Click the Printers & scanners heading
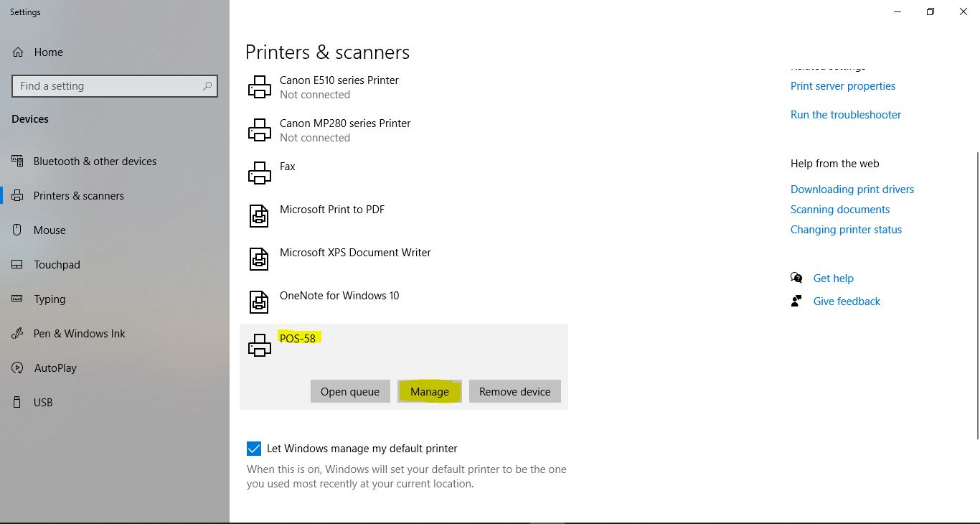This screenshot has height=524, width=980. [327, 52]
